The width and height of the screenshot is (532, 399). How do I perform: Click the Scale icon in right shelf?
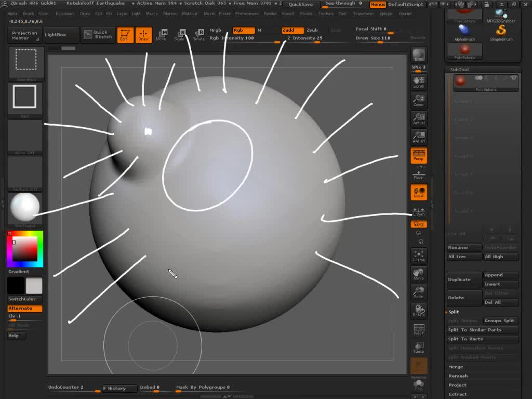pyautogui.click(x=419, y=292)
